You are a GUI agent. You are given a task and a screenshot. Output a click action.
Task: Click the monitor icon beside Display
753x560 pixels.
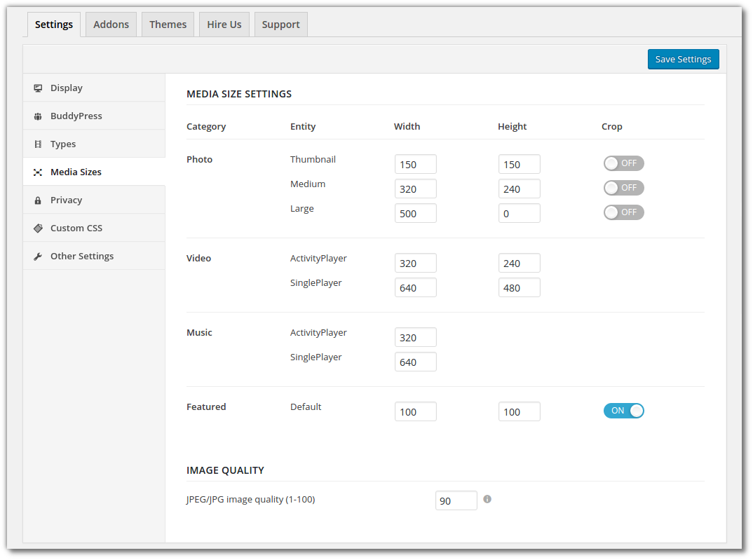(38, 88)
